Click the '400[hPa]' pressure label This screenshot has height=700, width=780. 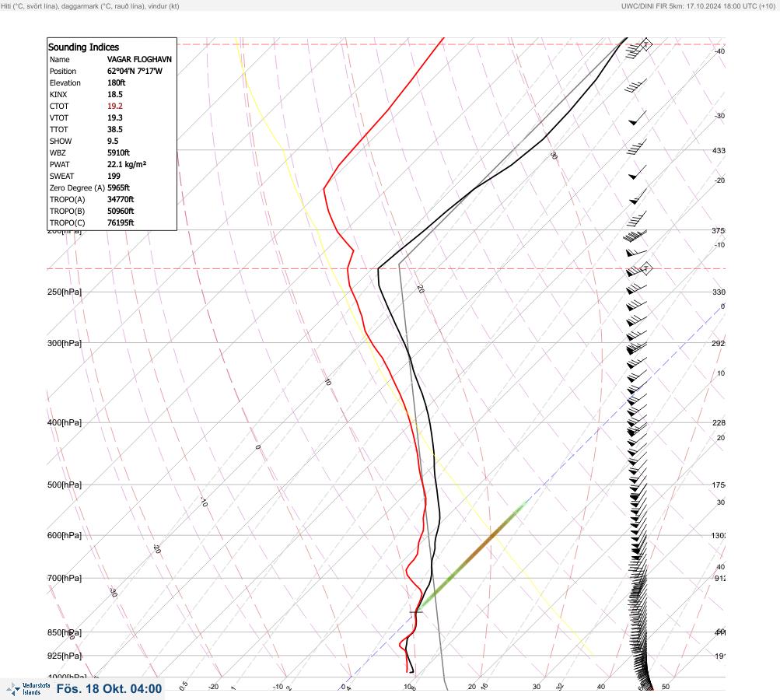click(x=65, y=422)
